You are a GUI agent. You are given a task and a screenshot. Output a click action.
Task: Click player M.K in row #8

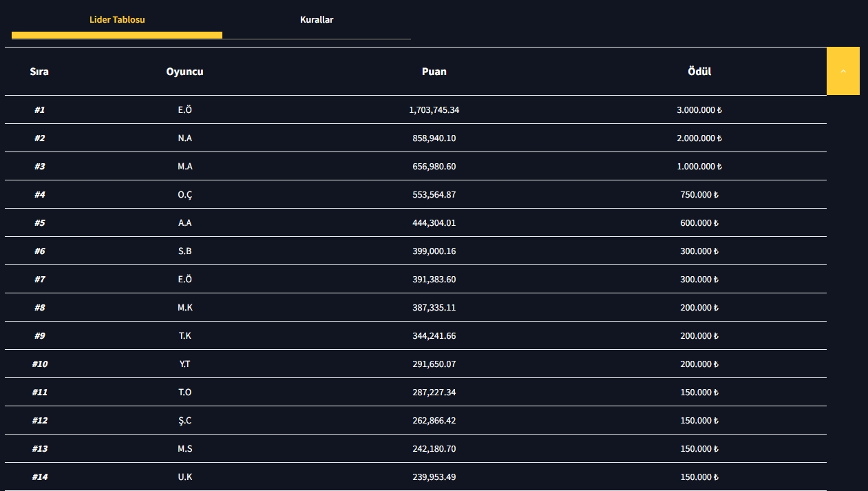click(184, 307)
